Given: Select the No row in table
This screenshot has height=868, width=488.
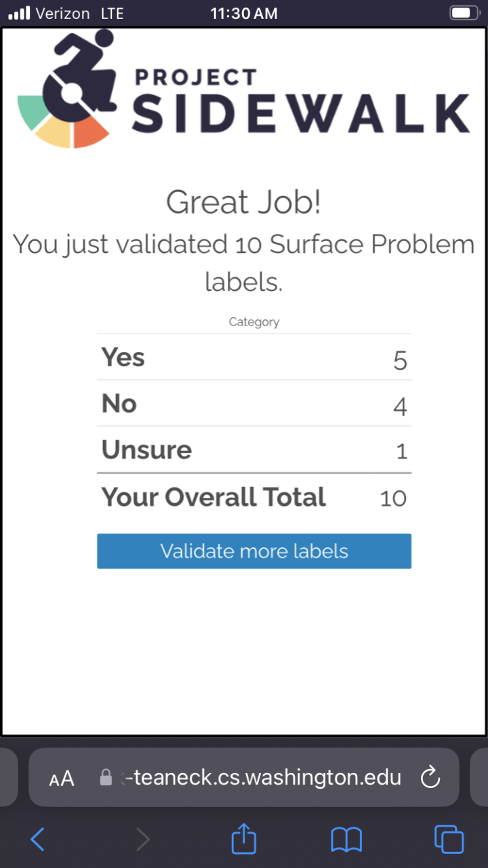Looking at the screenshot, I should click(254, 403).
